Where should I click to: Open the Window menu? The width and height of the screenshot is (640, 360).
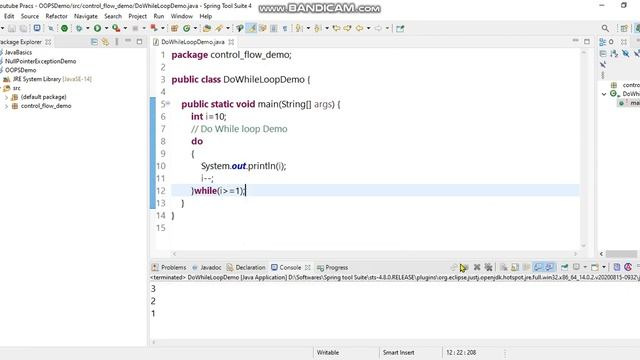(182, 16)
